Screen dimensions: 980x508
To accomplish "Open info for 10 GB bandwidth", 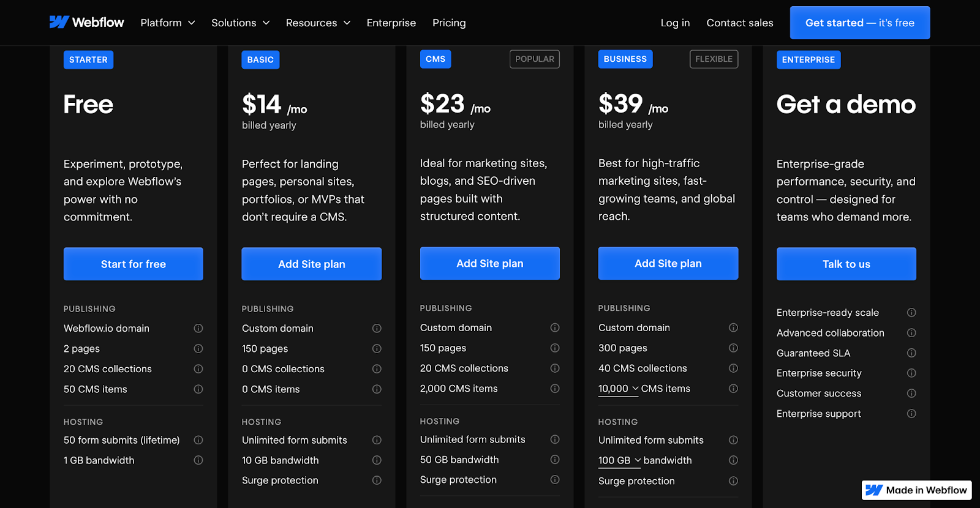I will pos(377,460).
